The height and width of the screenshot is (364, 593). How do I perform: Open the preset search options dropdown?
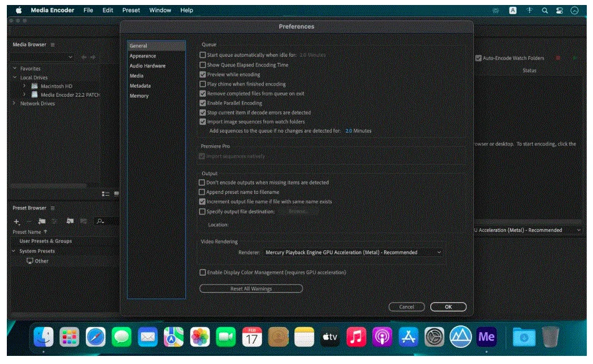[x=100, y=221]
